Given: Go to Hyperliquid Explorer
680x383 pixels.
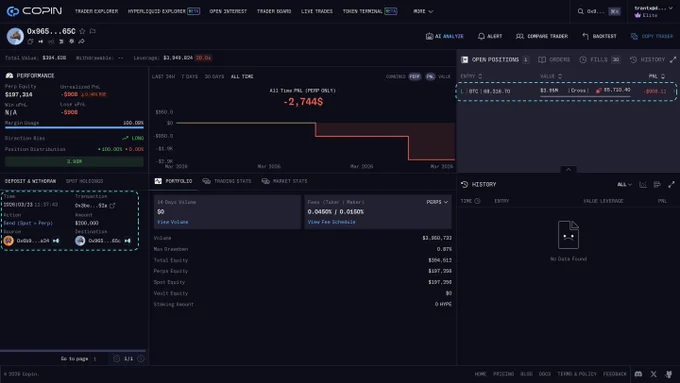Looking at the screenshot, I should click(163, 11).
